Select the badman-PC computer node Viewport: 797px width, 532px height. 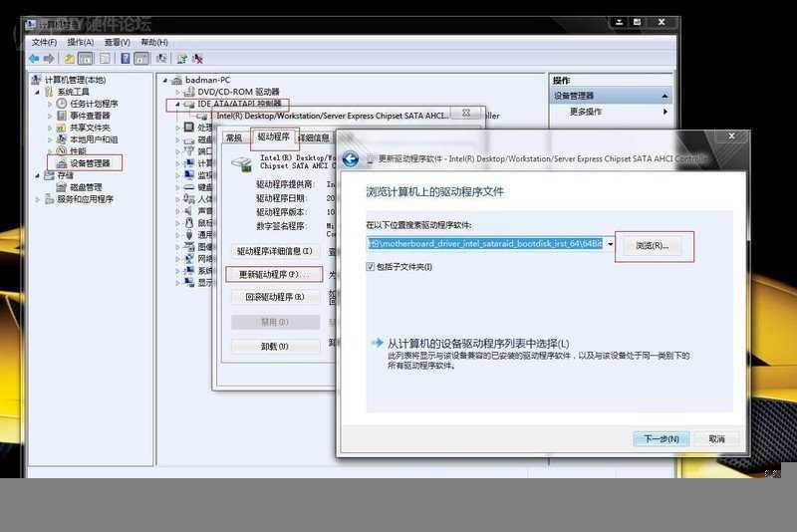click(x=207, y=80)
